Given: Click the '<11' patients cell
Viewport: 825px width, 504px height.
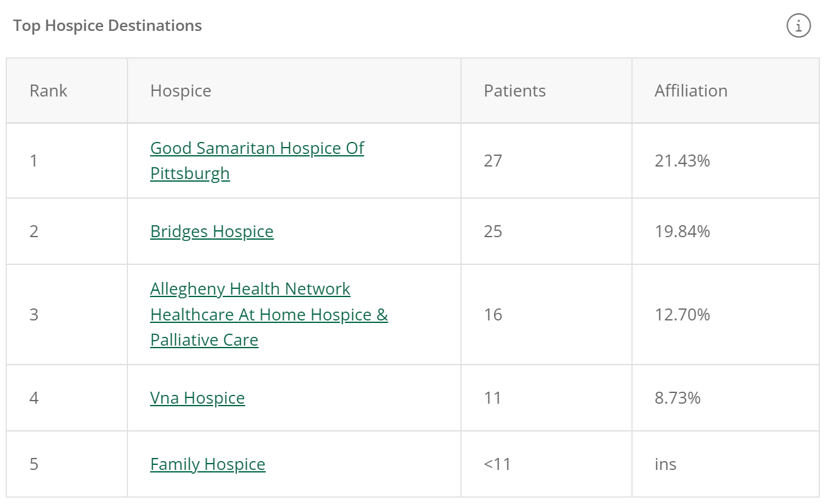Looking at the screenshot, I should 546,464.
